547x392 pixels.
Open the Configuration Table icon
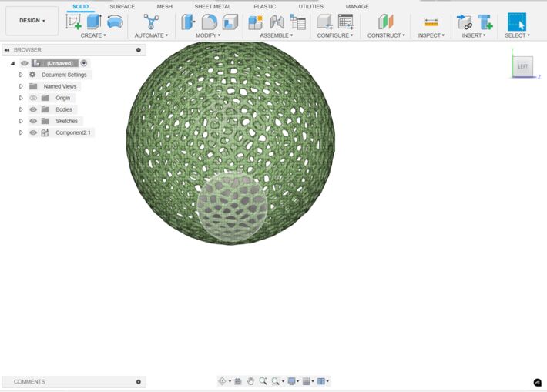[x=346, y=22]
